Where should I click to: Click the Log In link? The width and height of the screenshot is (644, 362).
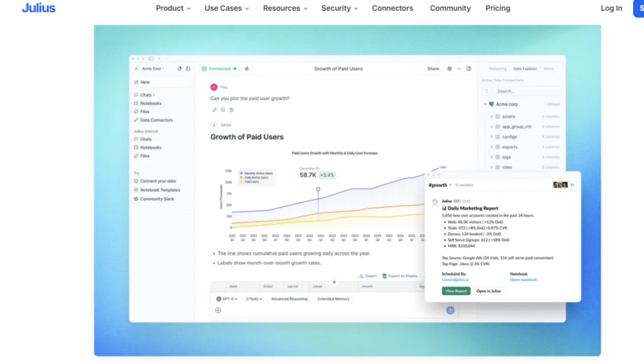tap(611, 8)
